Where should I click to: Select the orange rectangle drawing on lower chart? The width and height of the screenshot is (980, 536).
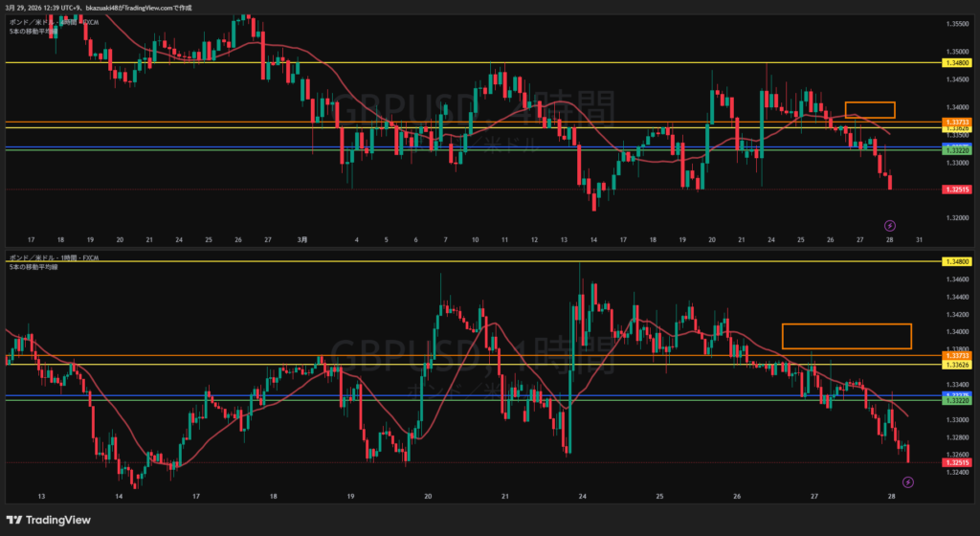click(x=845, y=336)
